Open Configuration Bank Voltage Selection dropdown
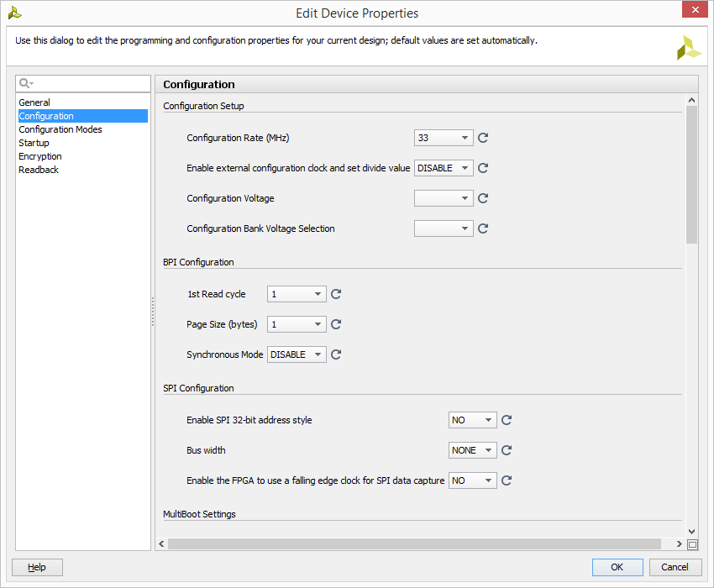The height and width of the screenshot is (588, 714). [x=444, y=228]
